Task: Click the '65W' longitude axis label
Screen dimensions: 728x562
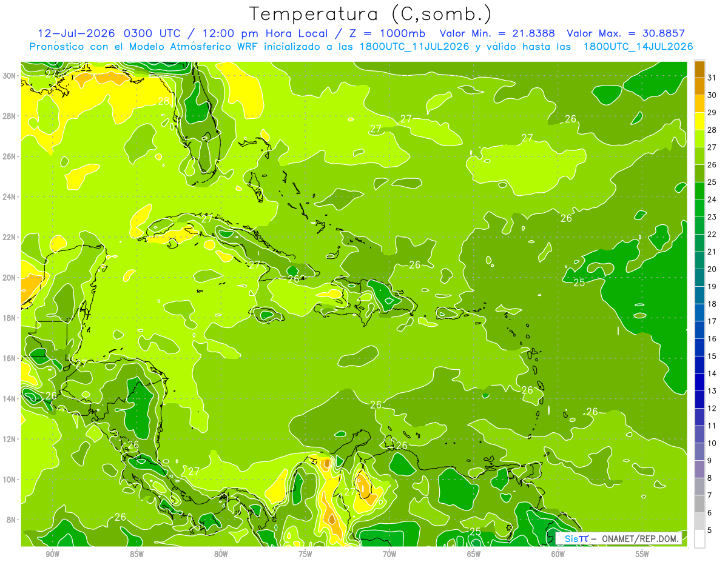Action: click(x=474, y=554)
